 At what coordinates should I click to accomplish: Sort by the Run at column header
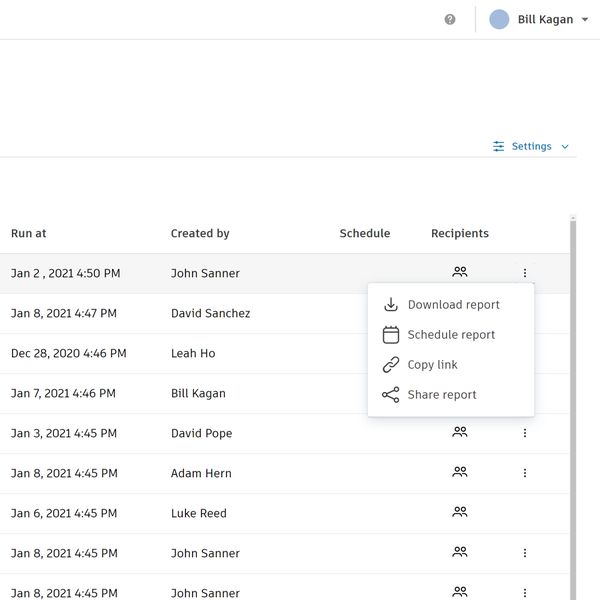click(x=28, y=233)
